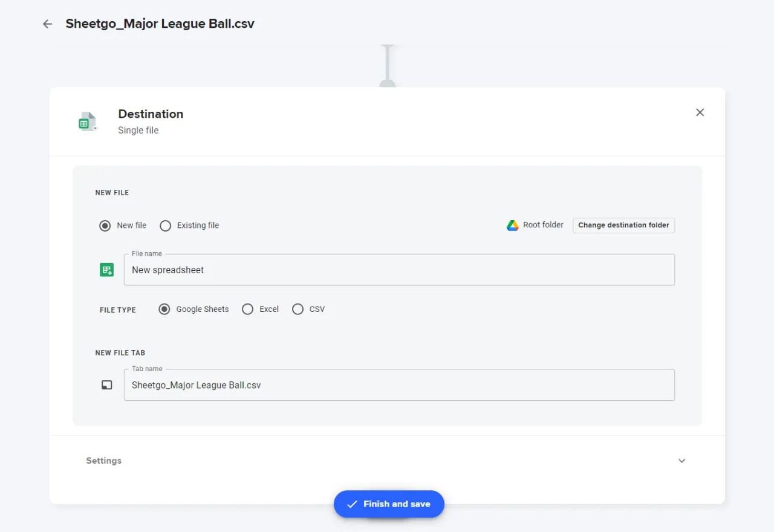Open Change destination folder
774x532 pixels.
click(623, 225)
